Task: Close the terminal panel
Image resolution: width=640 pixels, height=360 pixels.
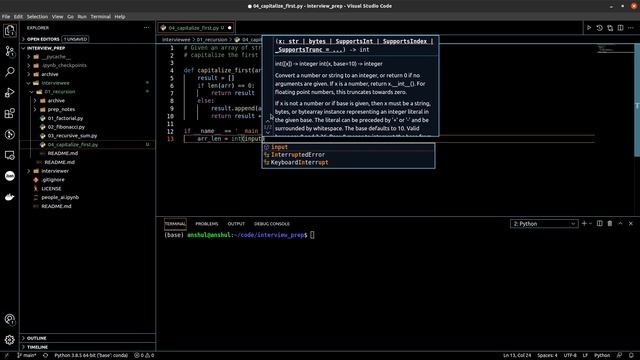Action: 631,224
